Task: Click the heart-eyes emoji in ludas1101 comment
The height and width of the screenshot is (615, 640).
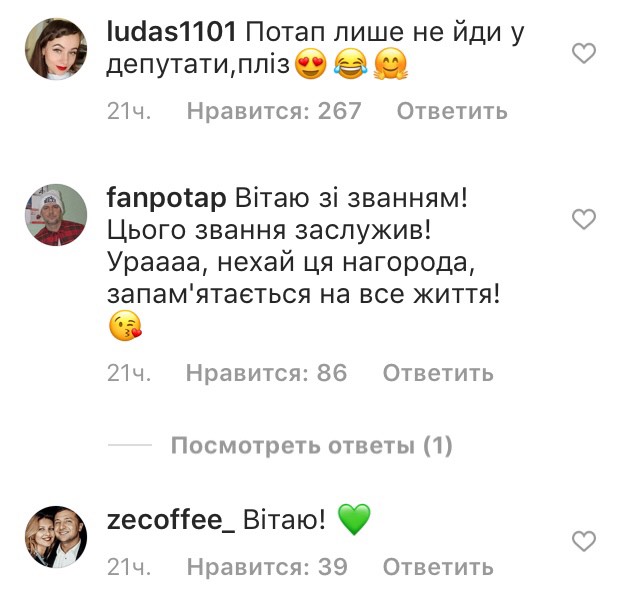Action: tap(311, 64)
